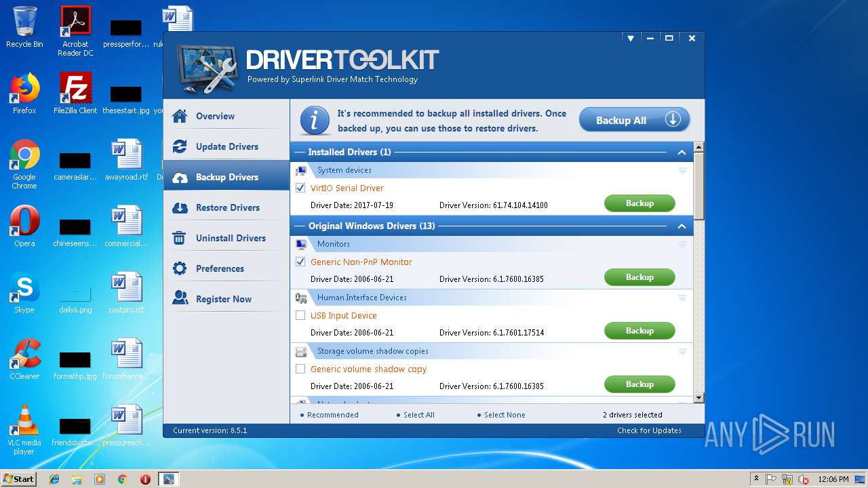Click the USB Input Device name
Viewport: 868px width, 488px height.
point(344,315)
